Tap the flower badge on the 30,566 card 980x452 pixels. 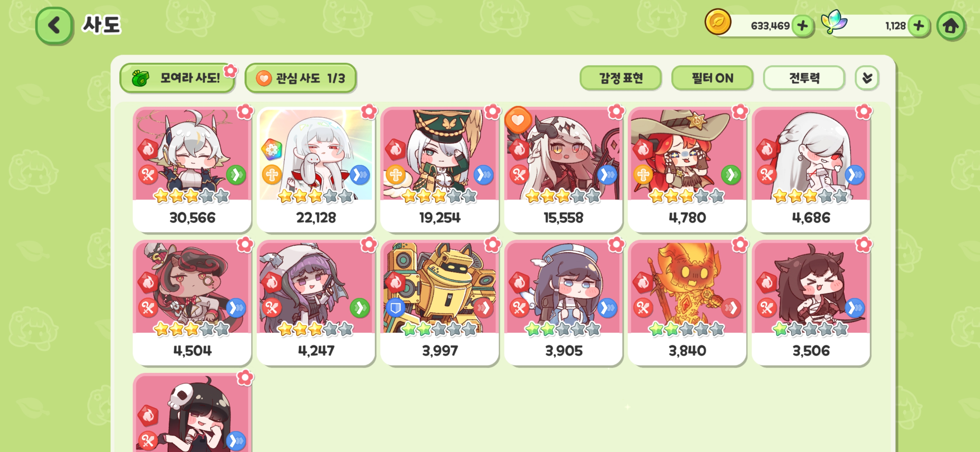(x=245, y=112)
